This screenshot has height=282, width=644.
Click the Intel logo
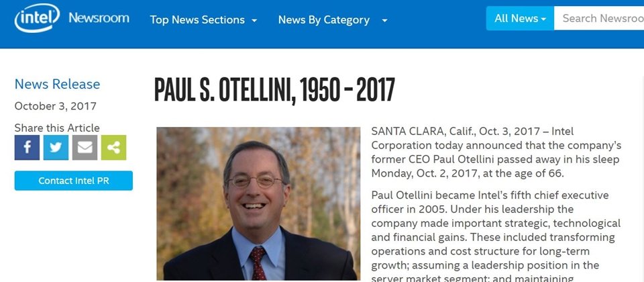[37, 17]
